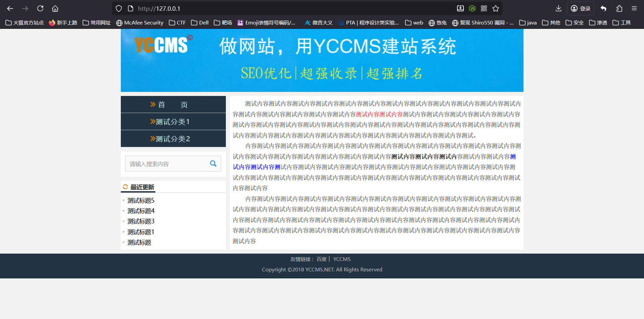
Task: Select 测试分类2 in the sidebar menu
Action: (173, 139)
